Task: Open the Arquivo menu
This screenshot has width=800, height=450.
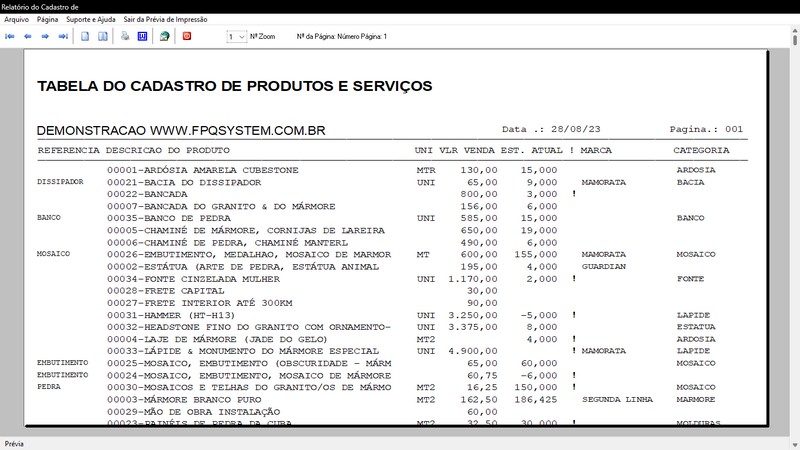Action: (x=16, y=19)
